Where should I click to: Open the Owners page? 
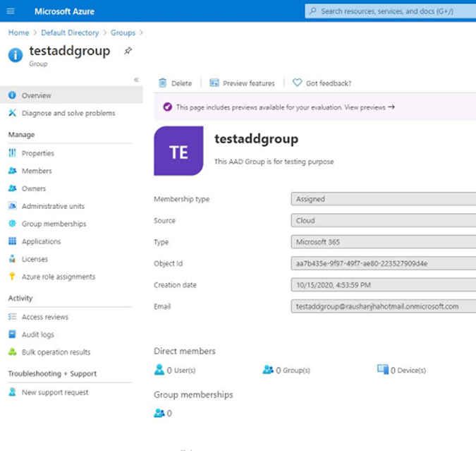point(34,188)
